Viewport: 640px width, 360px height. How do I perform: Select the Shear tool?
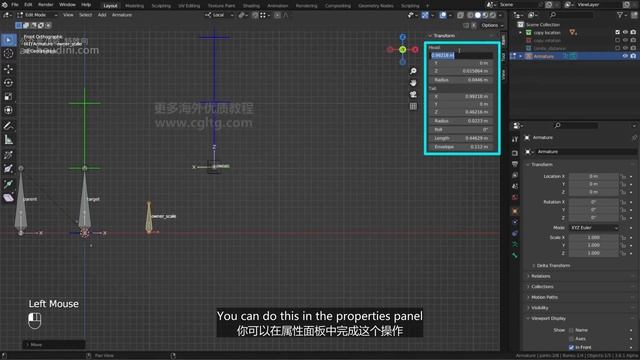[x=9, y=198]
